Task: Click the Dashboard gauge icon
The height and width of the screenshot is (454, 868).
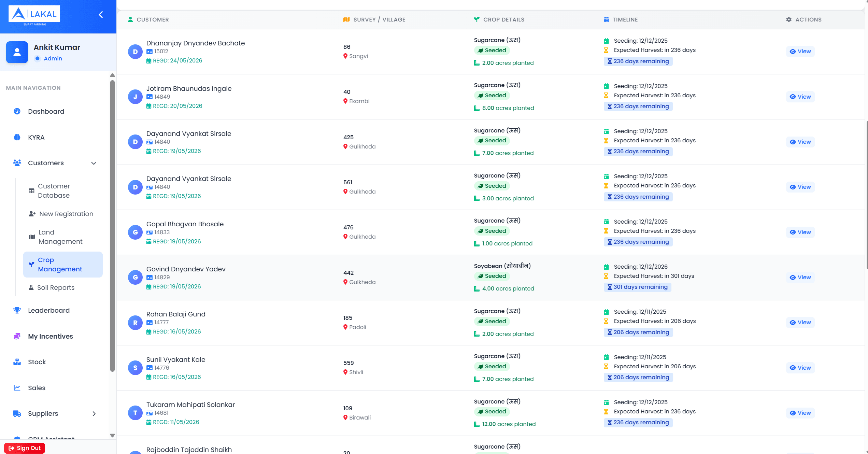Action: (17, 111)
